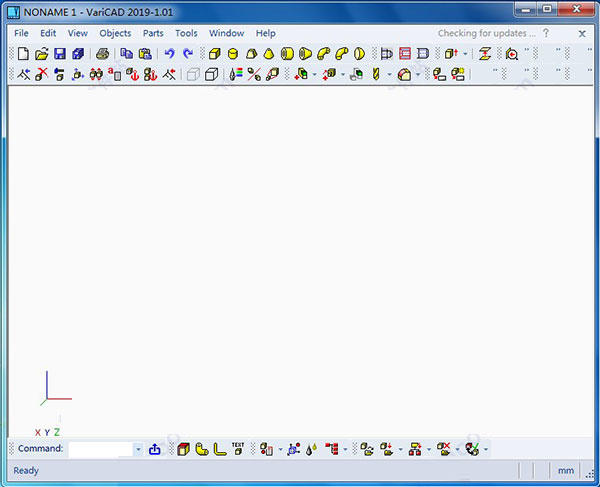This screenshot has width=600, height=487.
Task: Select the shaded box display icon
Action: [212, 74]
